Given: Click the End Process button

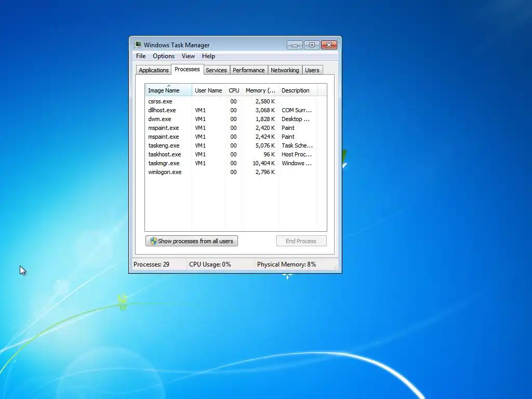Looking at the screenshot, I should [301, 241].
